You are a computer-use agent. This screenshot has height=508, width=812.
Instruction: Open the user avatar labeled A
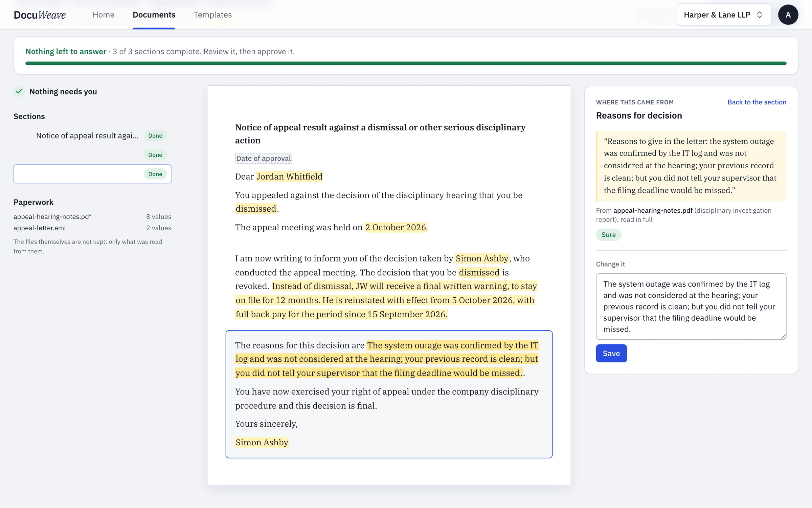[788, 15]
